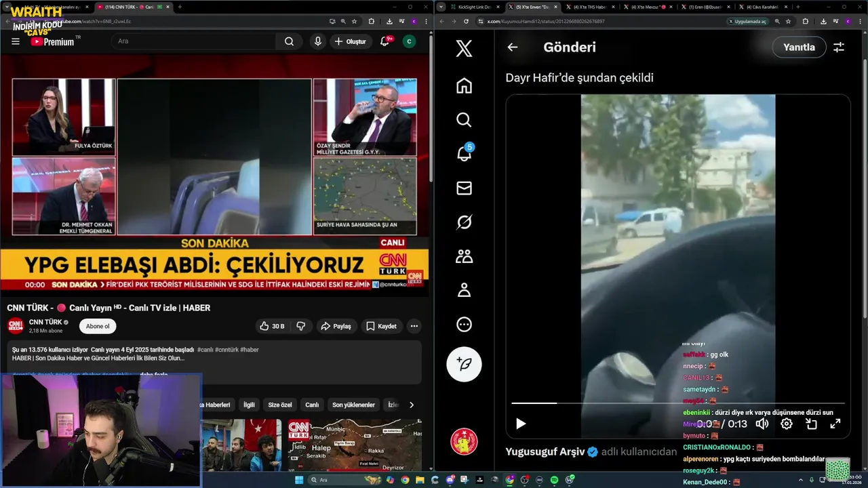Select the 'İlgili' filter chip
This screenshot has width=868, height=488.
coord(249,405)
